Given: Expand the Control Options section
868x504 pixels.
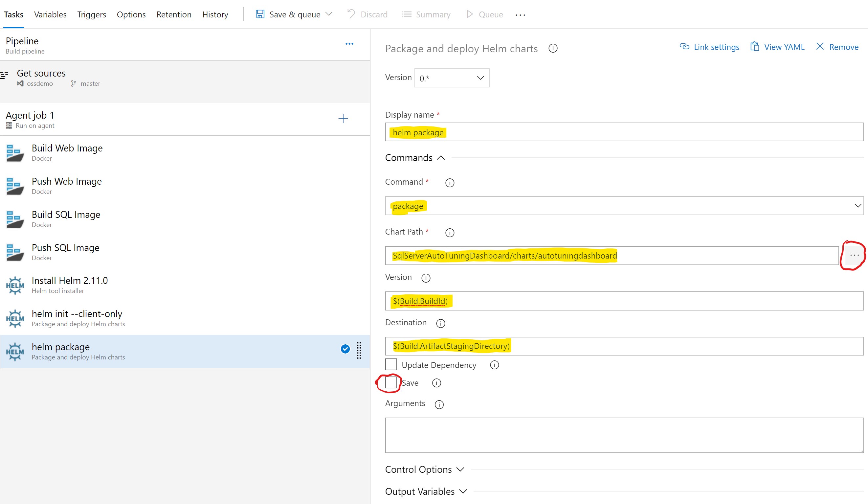Looking at the screenshot, I should (x=424, y=470).
